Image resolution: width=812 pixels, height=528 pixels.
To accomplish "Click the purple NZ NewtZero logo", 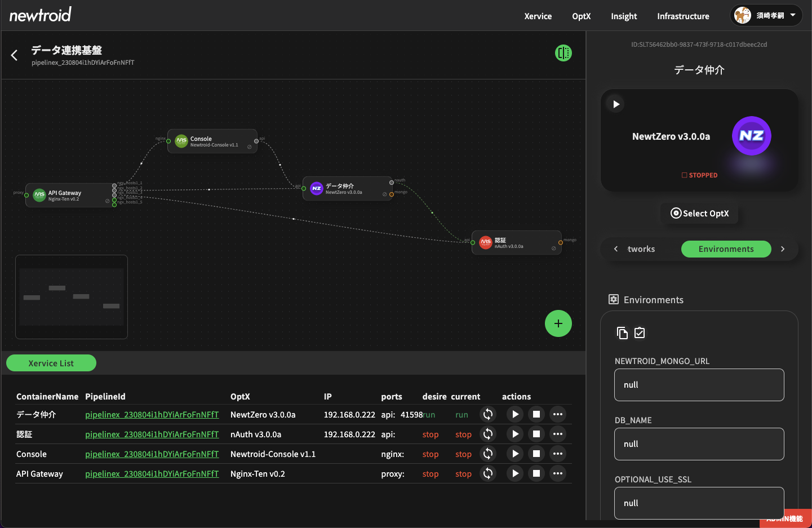I will [752, 136].
